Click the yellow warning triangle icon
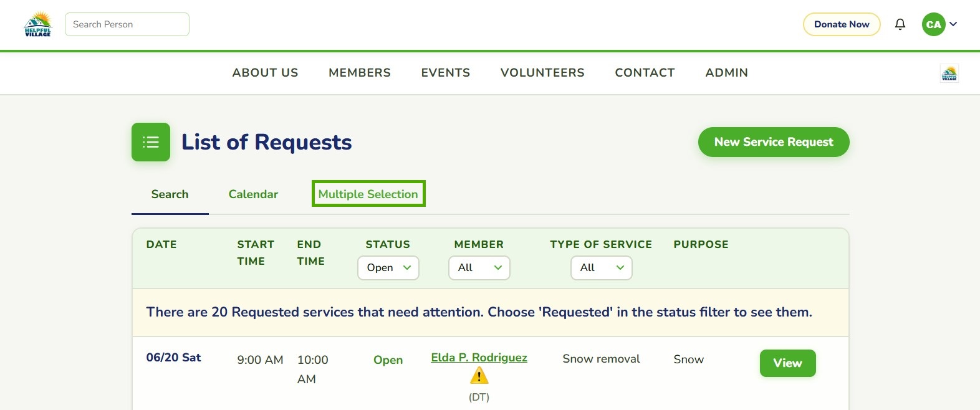 479,376
